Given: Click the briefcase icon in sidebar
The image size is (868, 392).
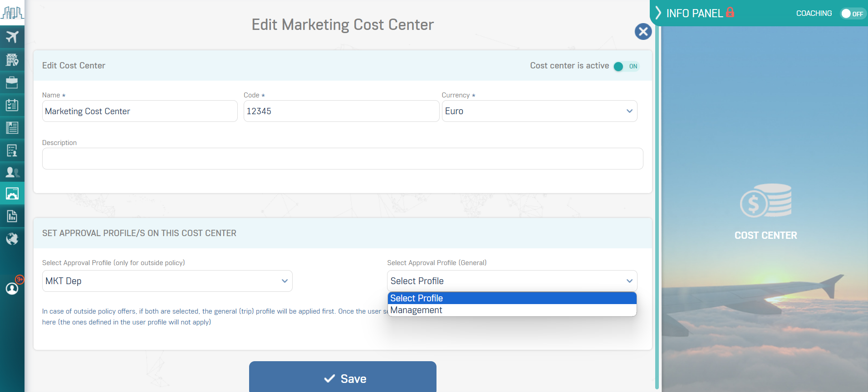Looking at the screenshot, I should [x=12, y=82].
